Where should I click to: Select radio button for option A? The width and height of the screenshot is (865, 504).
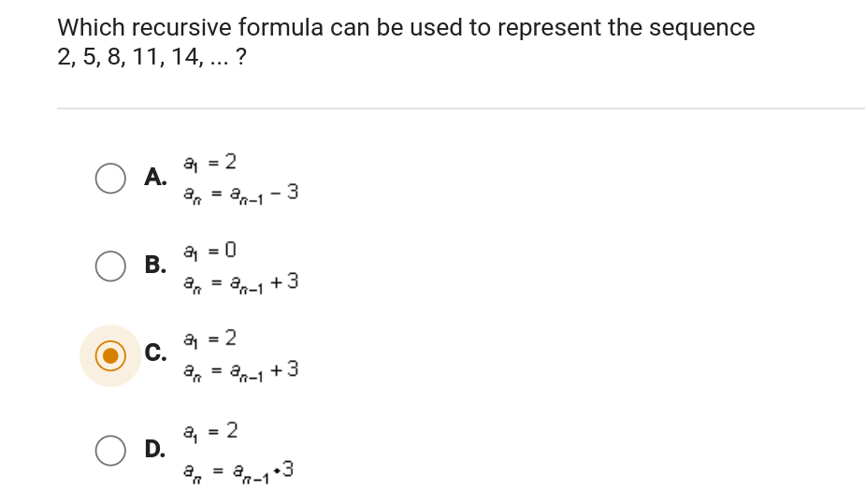[110, 178]
